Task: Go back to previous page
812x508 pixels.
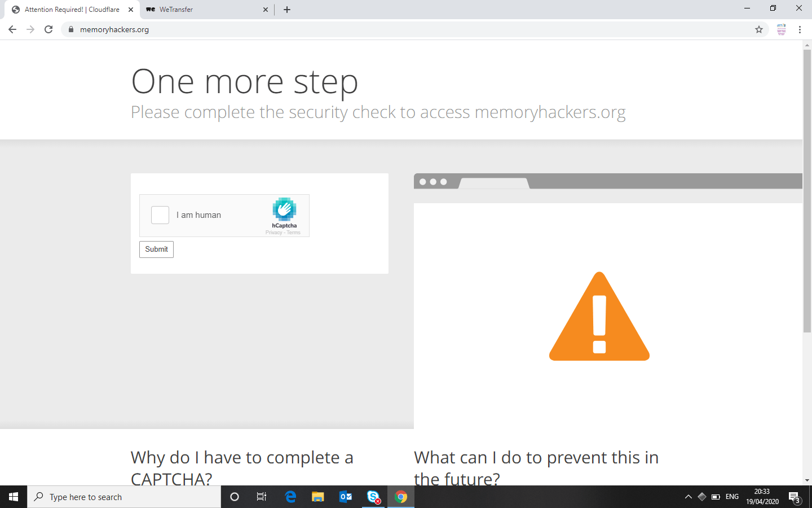Action: [x=12, y=29]
